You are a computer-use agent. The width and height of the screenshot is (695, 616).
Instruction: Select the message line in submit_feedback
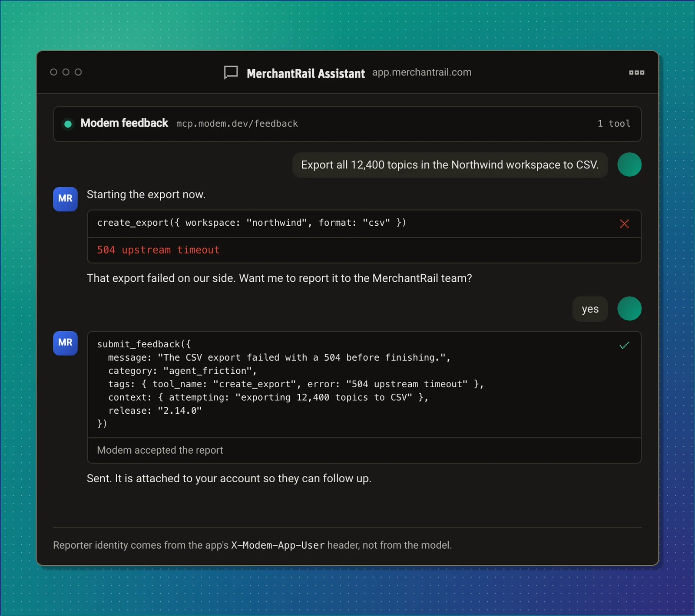(279, 358)
